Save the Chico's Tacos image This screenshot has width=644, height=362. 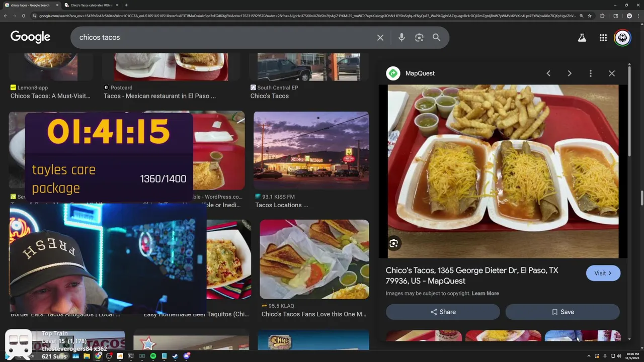562,312
